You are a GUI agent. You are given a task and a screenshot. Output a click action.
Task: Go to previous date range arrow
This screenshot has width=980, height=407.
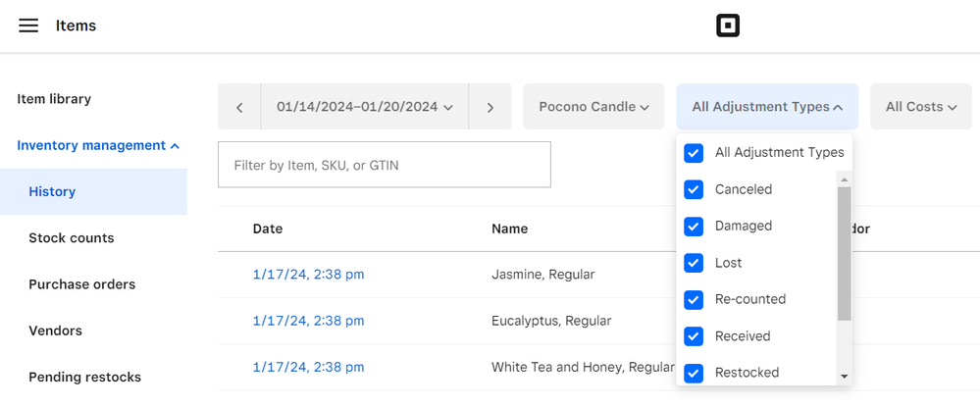239,107
